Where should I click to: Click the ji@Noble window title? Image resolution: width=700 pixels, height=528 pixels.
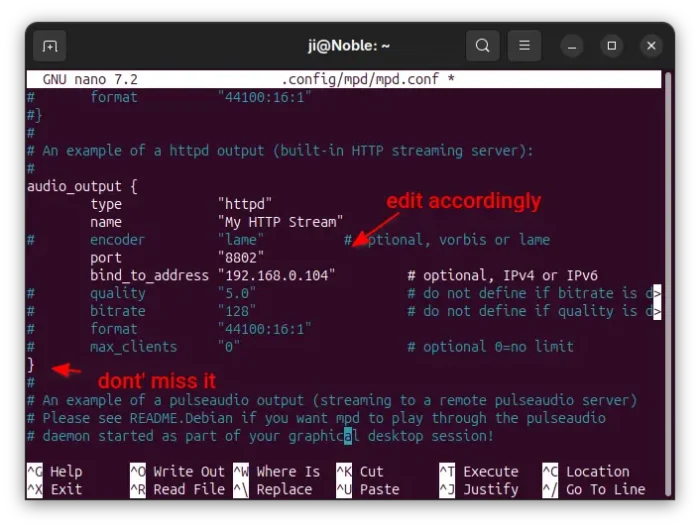(x=349, y=46)
